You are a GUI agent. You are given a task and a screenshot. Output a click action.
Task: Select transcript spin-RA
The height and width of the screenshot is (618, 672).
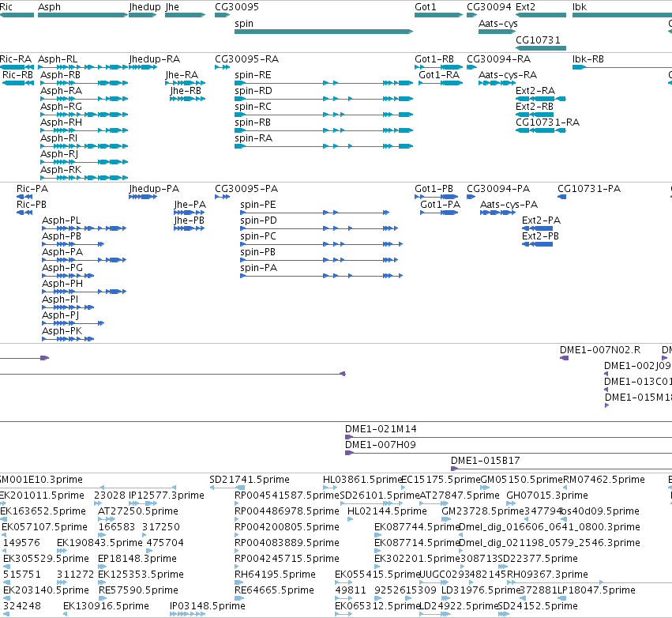tap(324, 146)
